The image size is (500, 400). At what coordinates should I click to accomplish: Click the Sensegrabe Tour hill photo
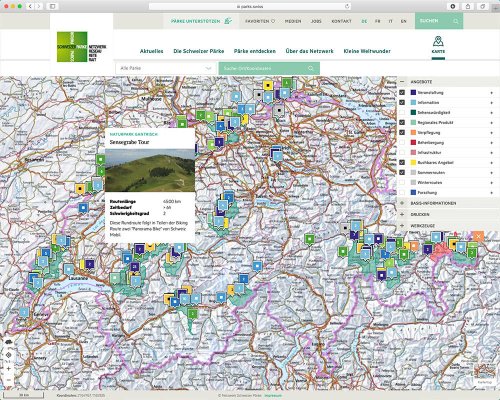coord(150,170)
